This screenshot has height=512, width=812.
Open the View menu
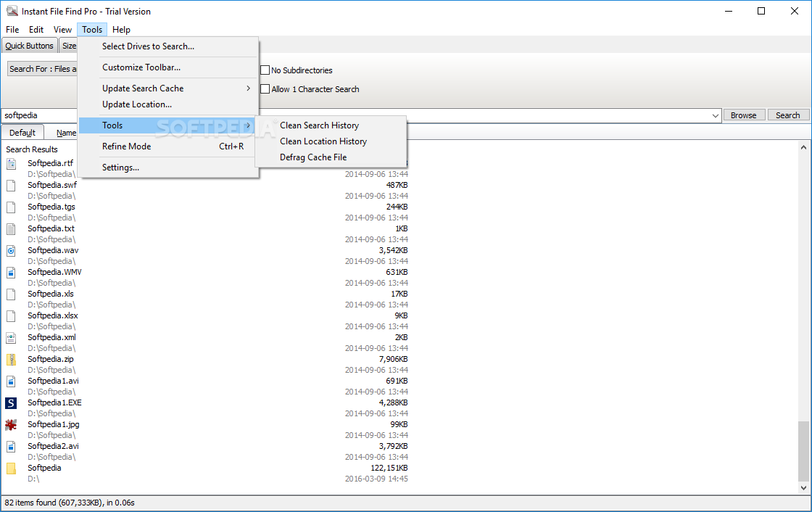[62, 30]
